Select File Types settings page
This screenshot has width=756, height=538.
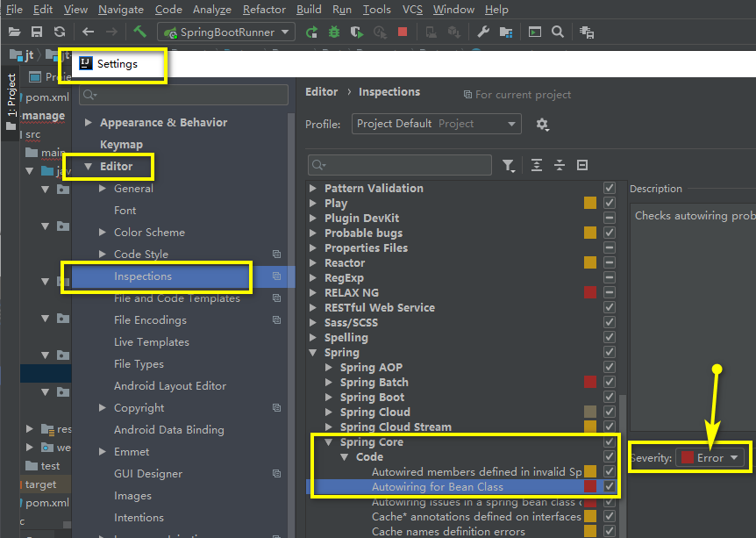[139, 364]
